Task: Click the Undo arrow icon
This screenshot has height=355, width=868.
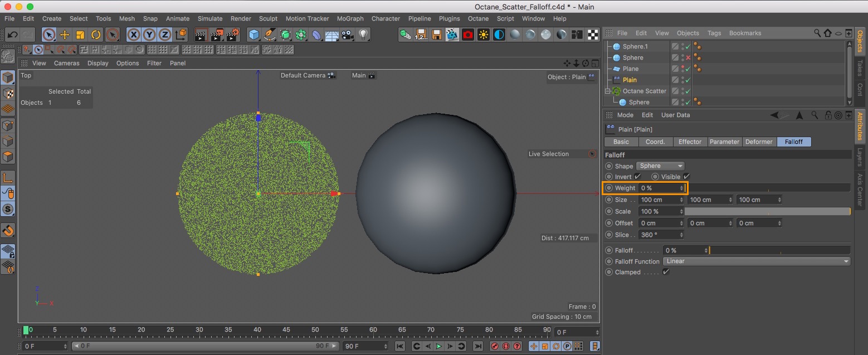Action: [x=12, y=35]
